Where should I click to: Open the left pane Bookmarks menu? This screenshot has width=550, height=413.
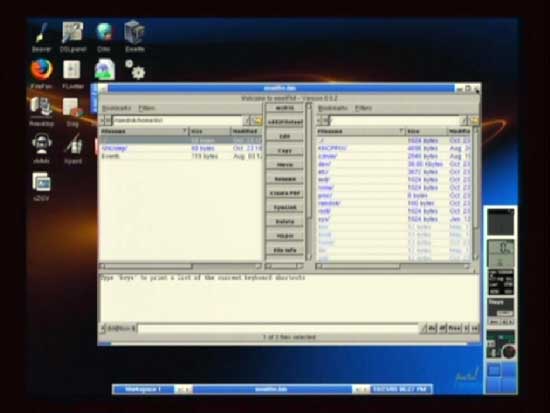click(x=116, y=108)
